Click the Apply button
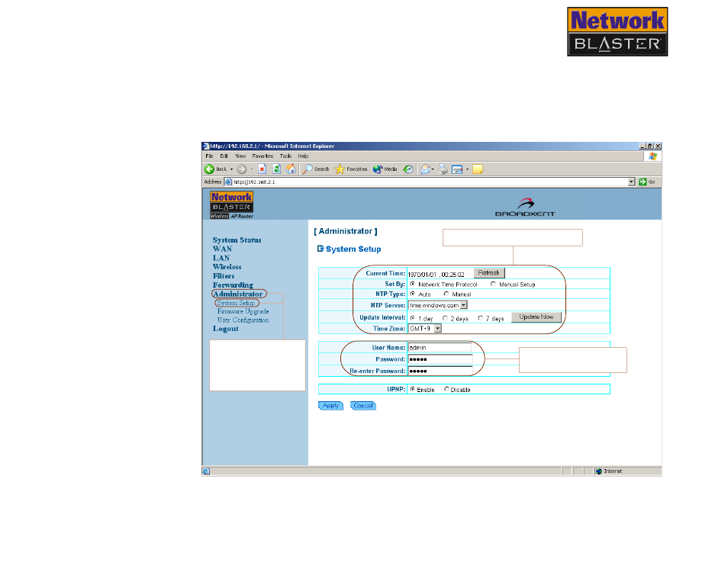 330,406
